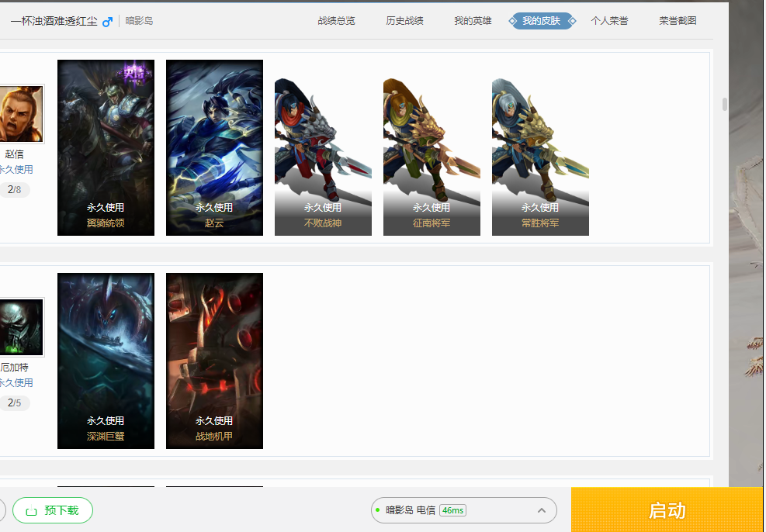The width and height of the screenshot is (766, 532).
Task: Click the green server status dot
Action: (378, 510)
